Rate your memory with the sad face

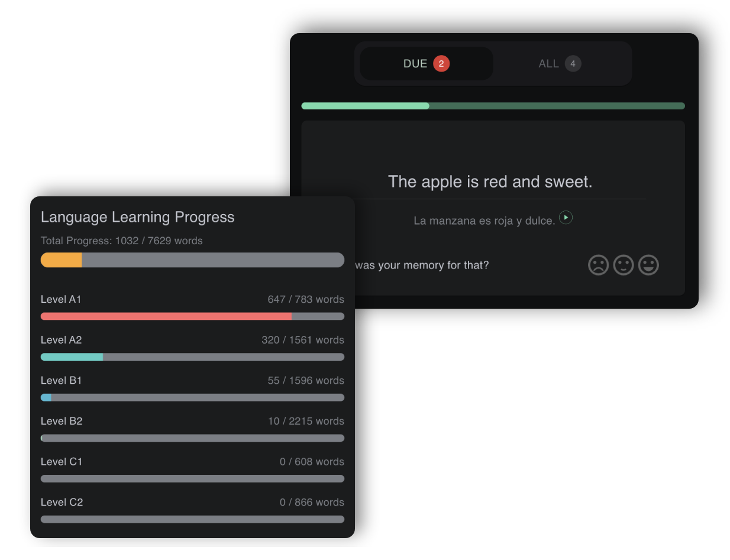pyautogui.click(x=599, y=265)
